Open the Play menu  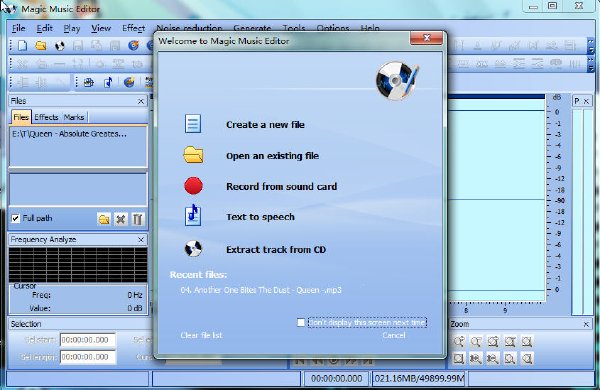click(72, 28)
